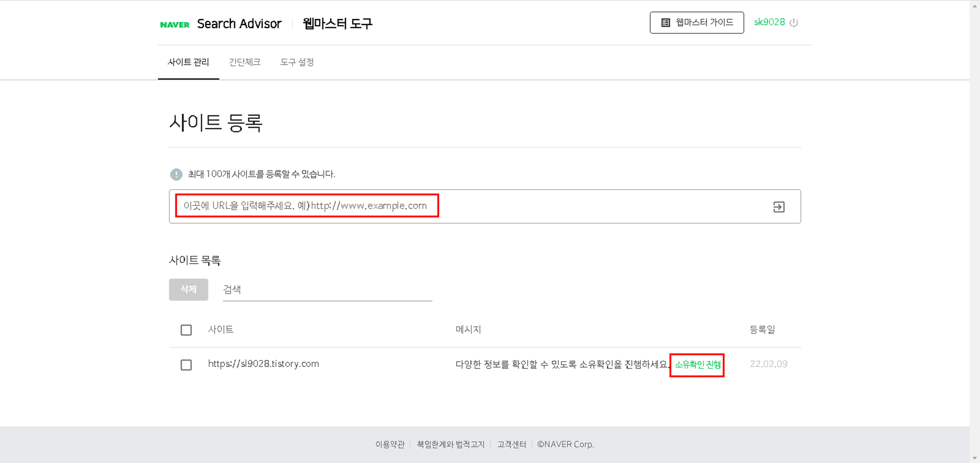Open the https://sl9028.tistory.com site link
The height and width of the screenshot is (463, 980).
click(263, 364)
